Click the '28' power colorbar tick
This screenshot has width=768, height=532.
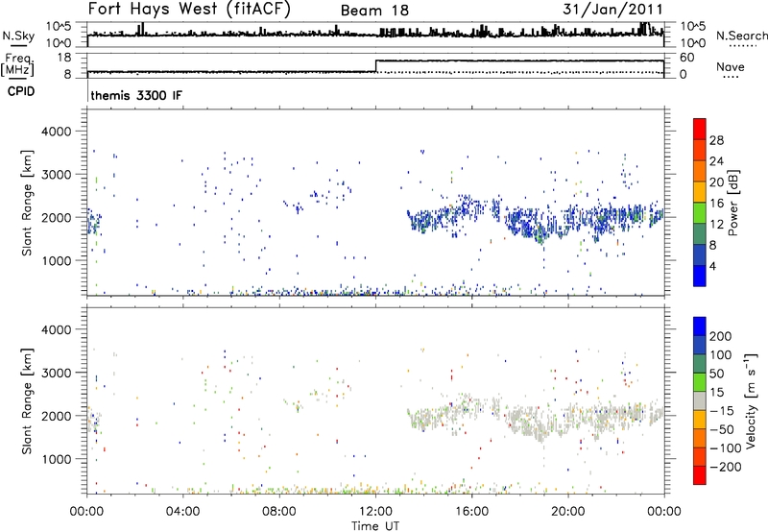click(x=716, y=140)
